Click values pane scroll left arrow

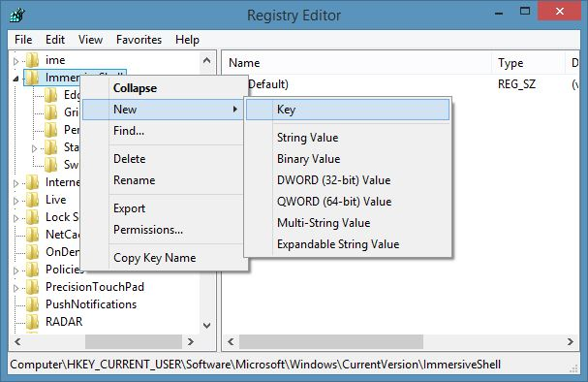coord(231,341)
